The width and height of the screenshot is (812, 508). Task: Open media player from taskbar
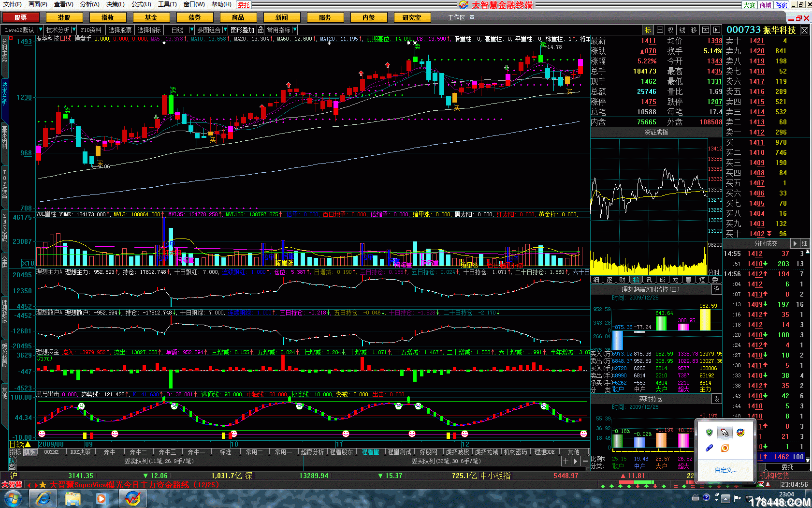[101, 498]
